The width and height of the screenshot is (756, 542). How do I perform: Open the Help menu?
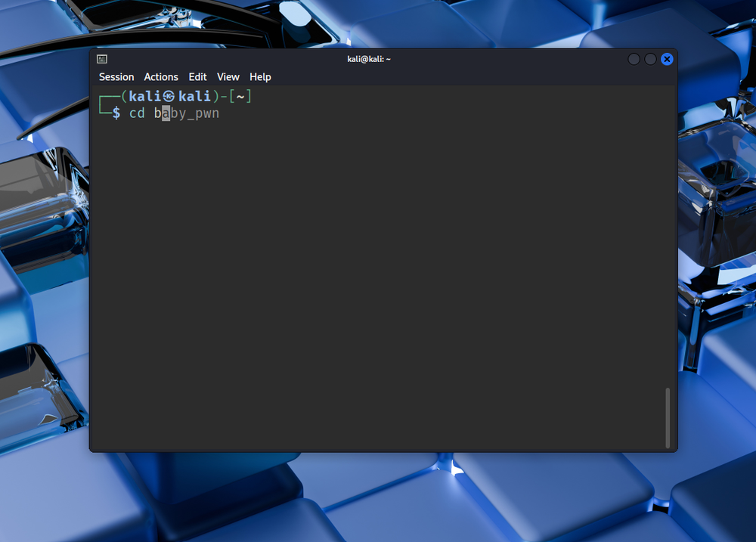click(260, 77)
